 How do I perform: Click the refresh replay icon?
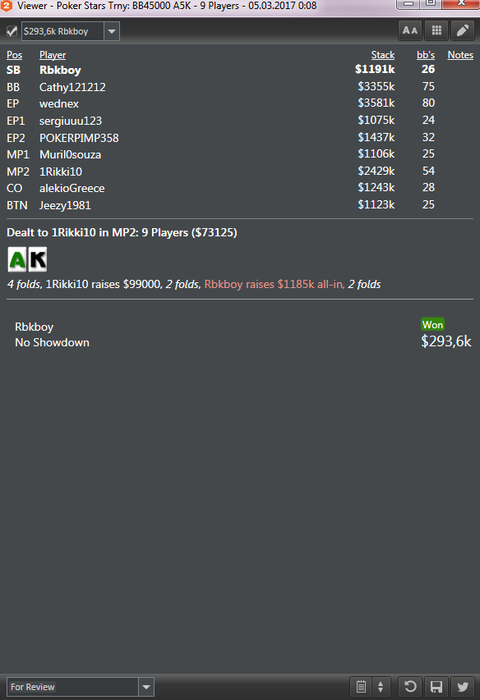tap(410, 687)
